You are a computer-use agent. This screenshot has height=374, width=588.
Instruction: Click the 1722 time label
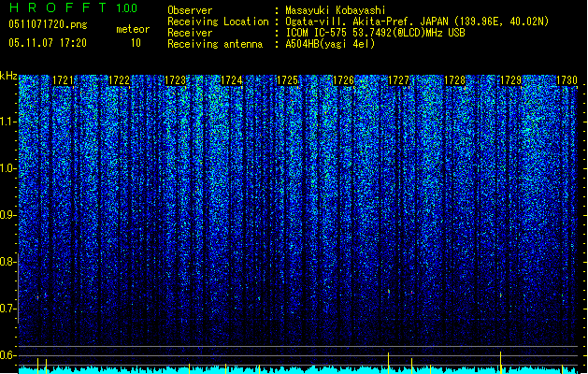point(119,80)
